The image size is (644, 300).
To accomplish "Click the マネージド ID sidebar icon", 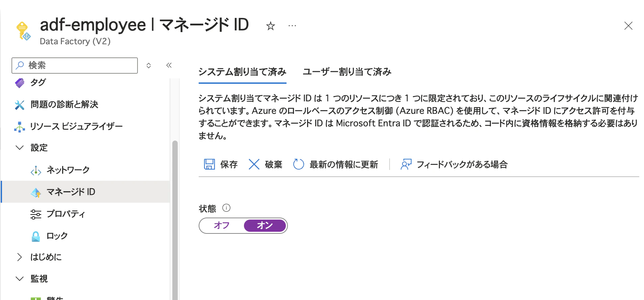I will (x=36, y=193).
